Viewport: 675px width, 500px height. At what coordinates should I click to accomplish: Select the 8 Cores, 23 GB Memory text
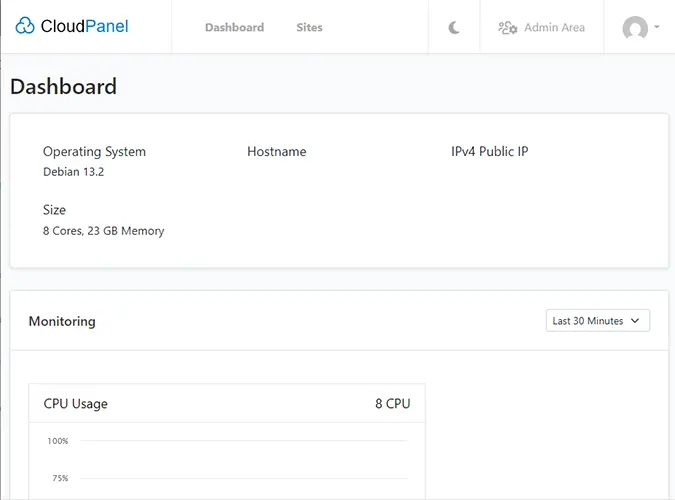pyautogui.click(x=103, y=231)
